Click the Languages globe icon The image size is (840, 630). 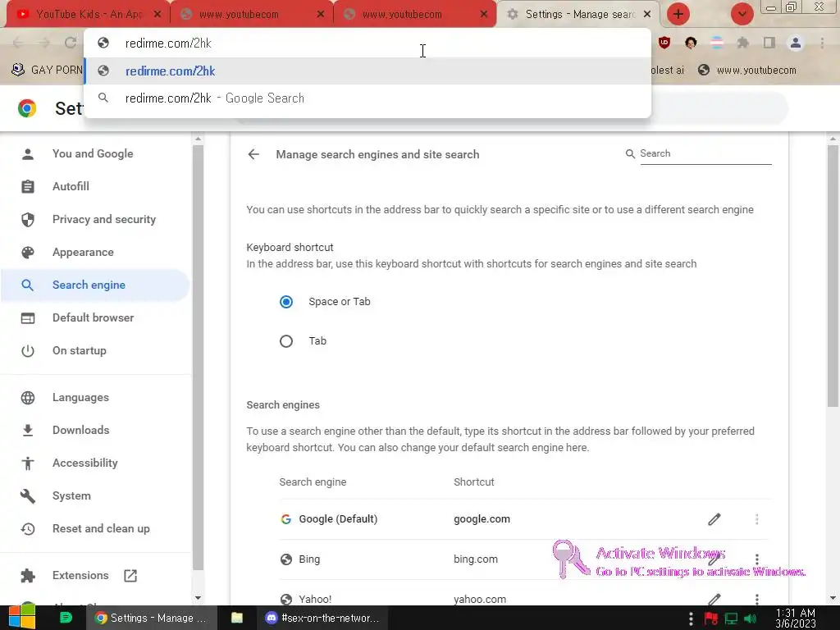[28, 398]
